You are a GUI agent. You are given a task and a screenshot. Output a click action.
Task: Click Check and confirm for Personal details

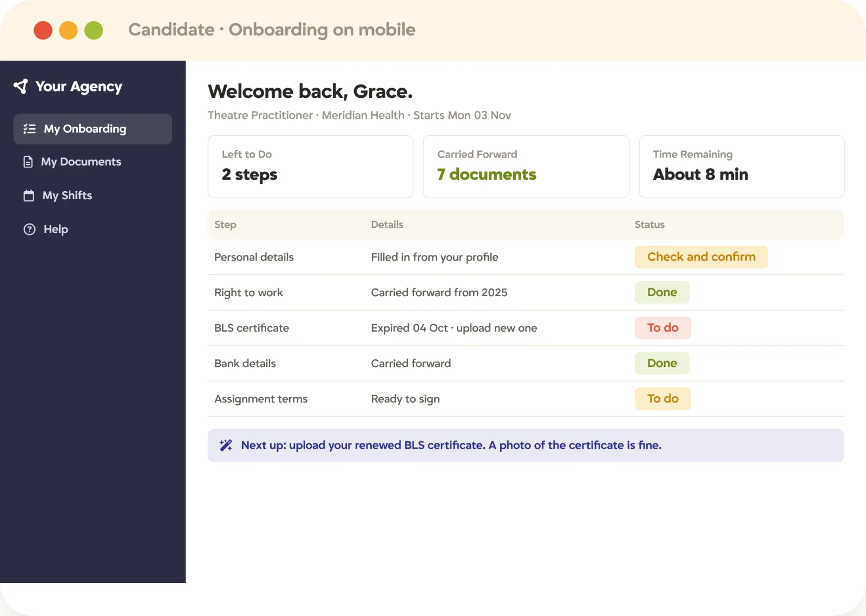701,257
